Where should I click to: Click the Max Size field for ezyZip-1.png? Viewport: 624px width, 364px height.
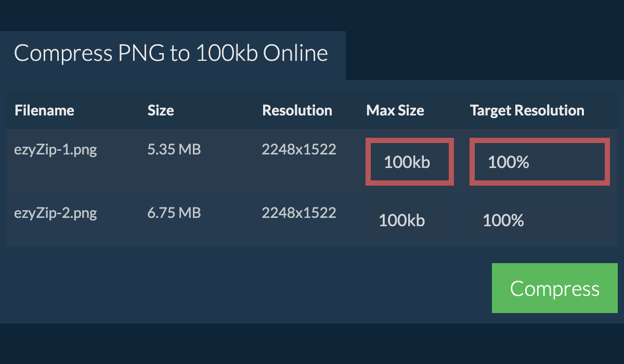409,161
